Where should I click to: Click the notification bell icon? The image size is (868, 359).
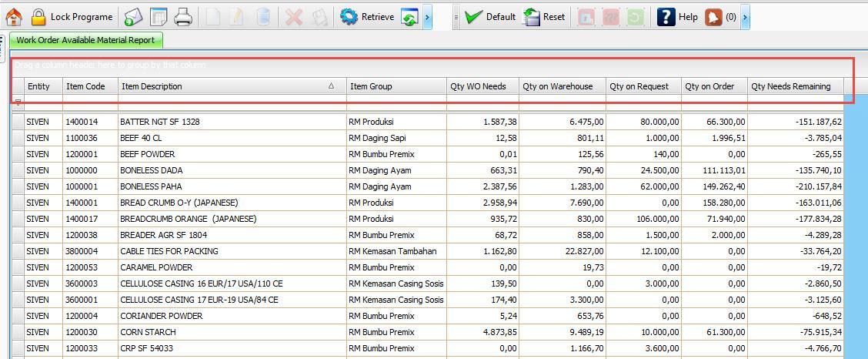(714, 17)
